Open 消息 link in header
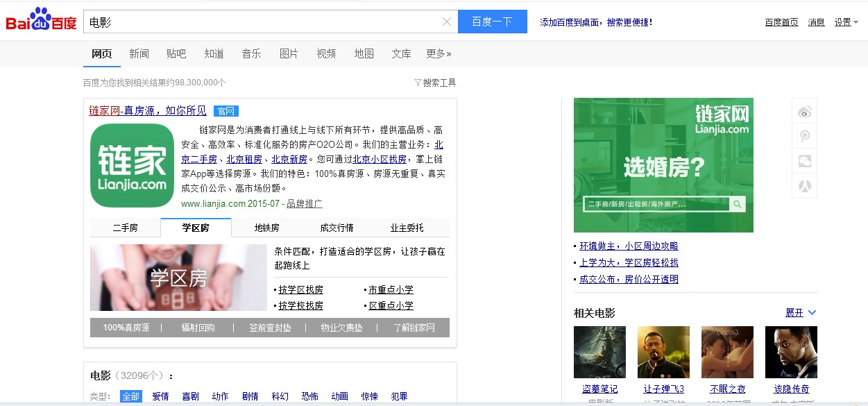 tap(816, 22)
